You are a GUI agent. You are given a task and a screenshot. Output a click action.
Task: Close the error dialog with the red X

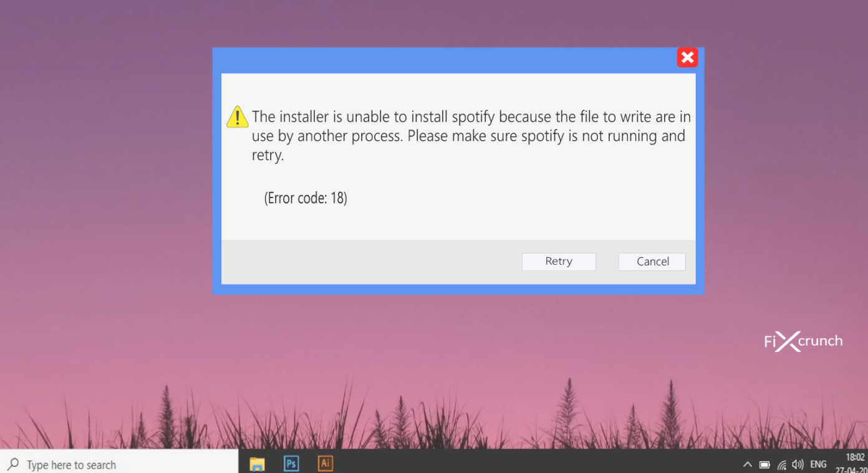click(687, 58)
